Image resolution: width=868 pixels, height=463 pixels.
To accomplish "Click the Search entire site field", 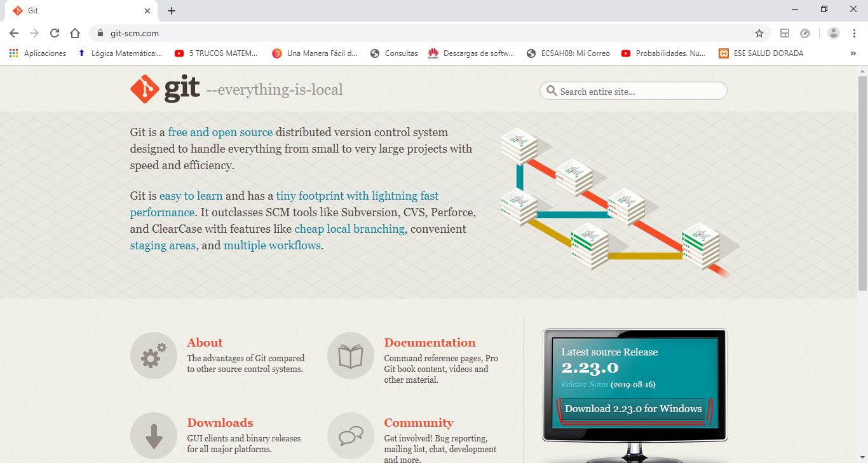I will (x=633, y=91).
